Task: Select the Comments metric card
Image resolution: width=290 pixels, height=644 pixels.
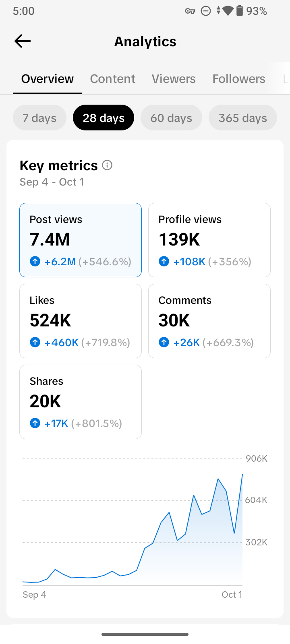Action: pos(209,321)
